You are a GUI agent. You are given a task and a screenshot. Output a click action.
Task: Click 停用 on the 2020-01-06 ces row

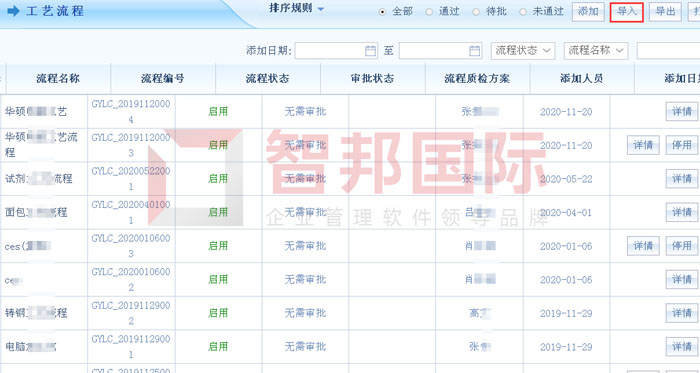(x=682, y=246)
